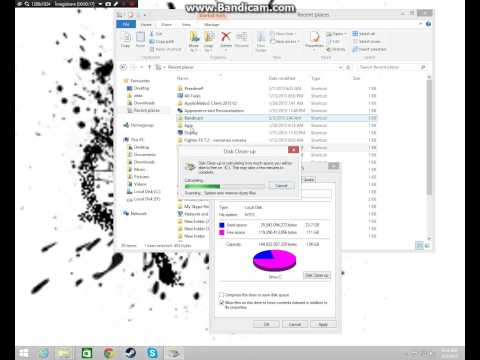Click Copy path in the ribbon
The height and width of the screenshot is (360, 480).
pos(162,41)
